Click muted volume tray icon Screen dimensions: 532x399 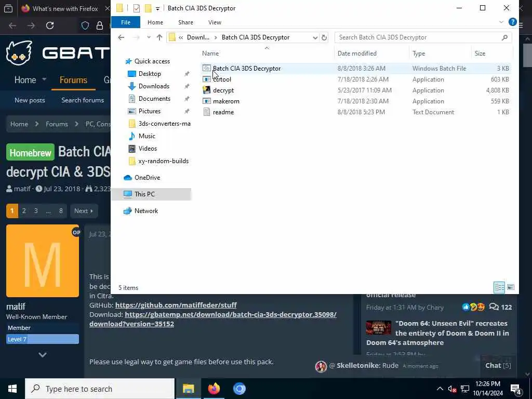(452, 389)
